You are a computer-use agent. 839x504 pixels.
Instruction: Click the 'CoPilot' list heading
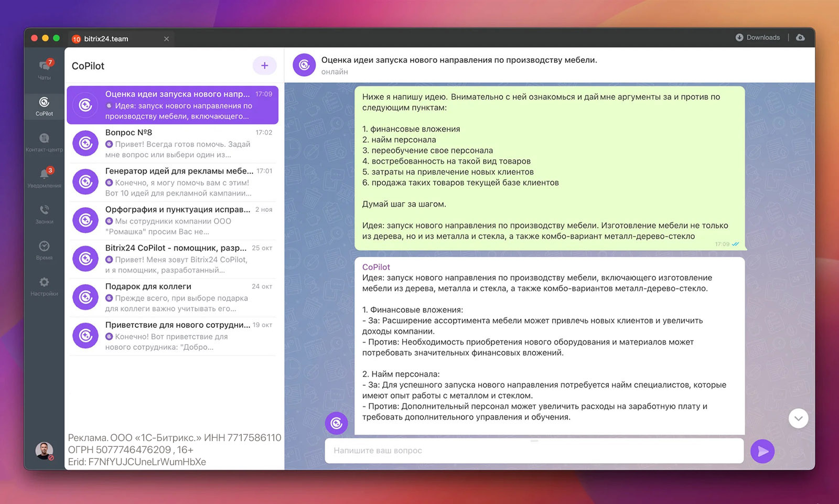coord(88,66)
